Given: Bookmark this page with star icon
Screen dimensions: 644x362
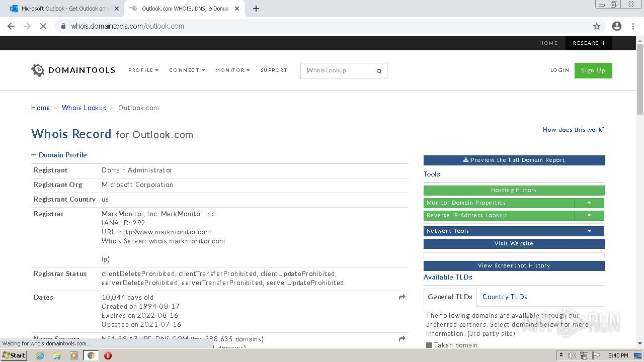Looking at the screenshot, I should pyautogui.click(x=597, y=26).
